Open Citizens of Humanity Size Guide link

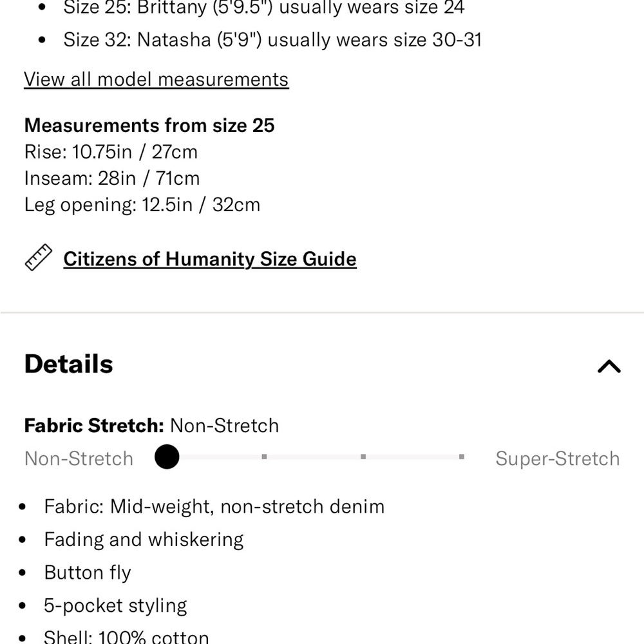pos(210,259)
